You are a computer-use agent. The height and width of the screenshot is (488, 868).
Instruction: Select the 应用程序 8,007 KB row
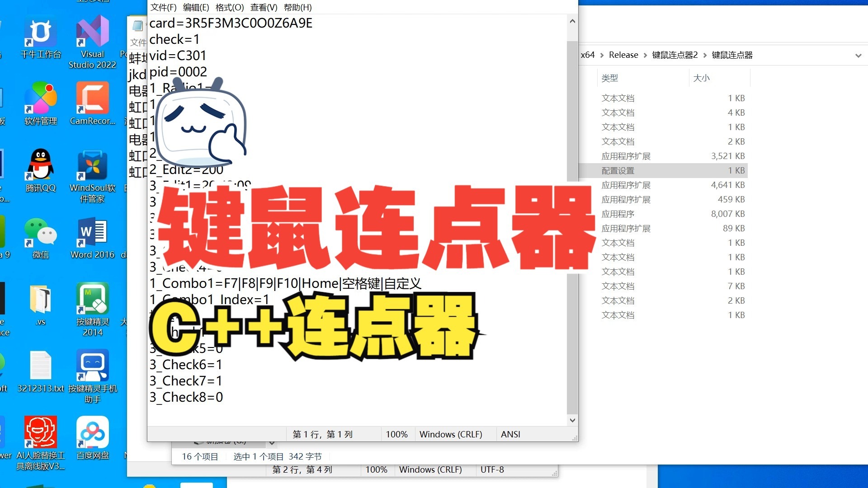pos(663,214)
